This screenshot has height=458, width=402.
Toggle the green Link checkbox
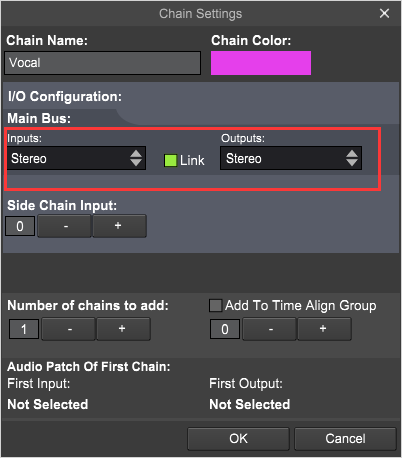click(x=170, y=160)
